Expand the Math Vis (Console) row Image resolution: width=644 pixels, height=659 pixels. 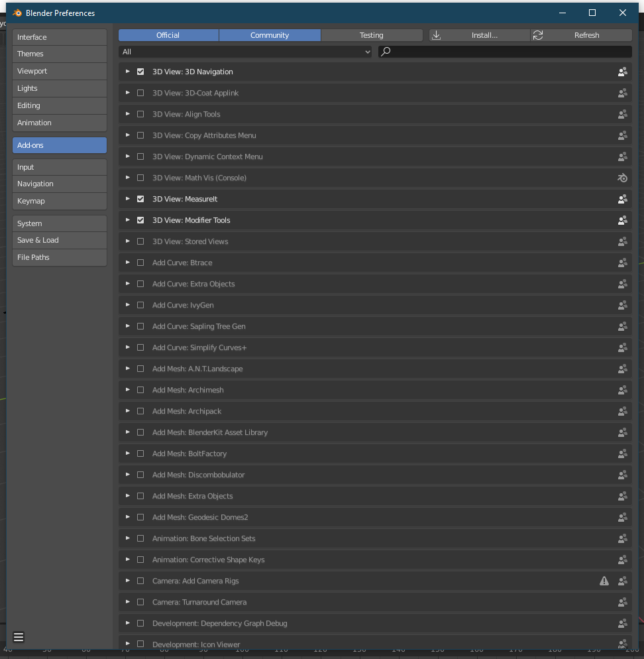[128, 178]
